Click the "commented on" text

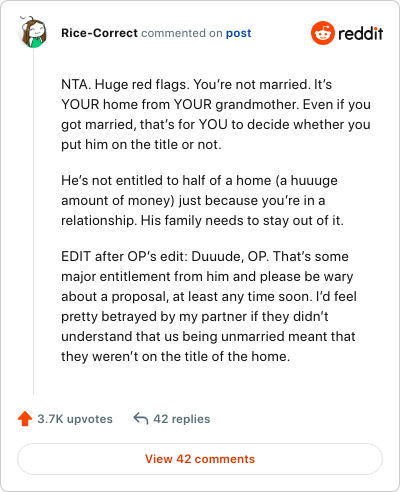(182, 33)
